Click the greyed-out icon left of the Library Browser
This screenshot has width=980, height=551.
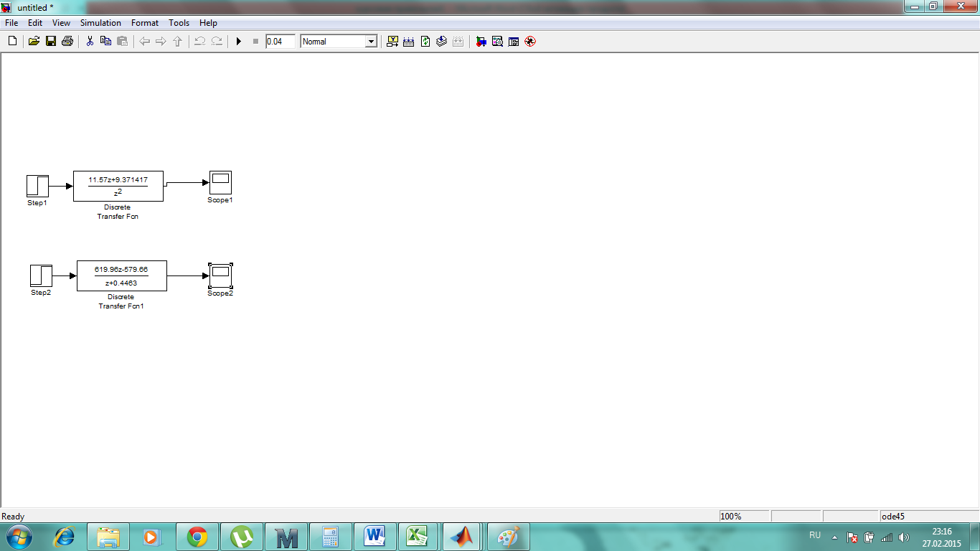tap(458, 42)
